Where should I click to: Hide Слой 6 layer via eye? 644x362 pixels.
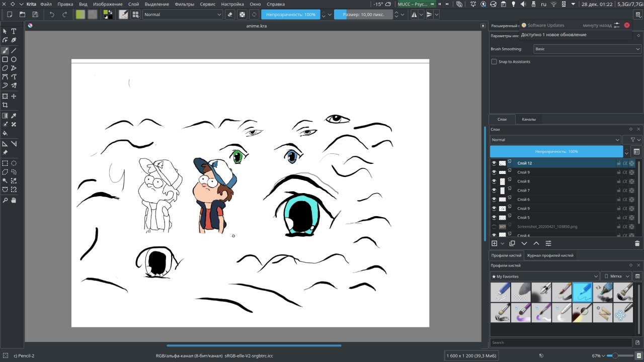click(494, 200)
